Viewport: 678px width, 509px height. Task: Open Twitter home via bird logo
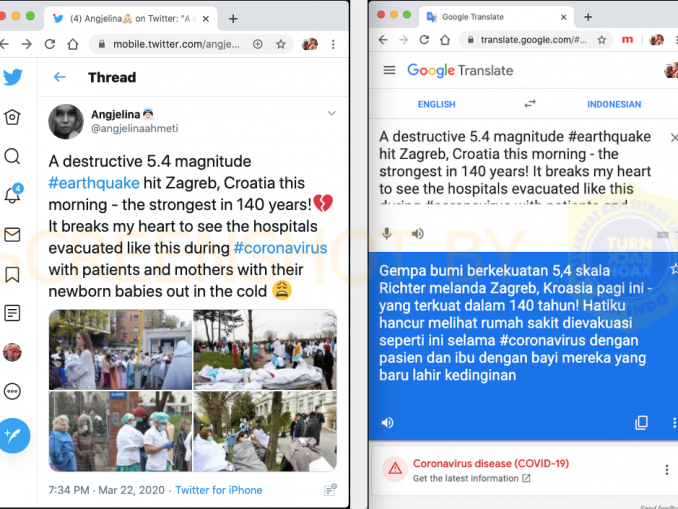[13, 77]
